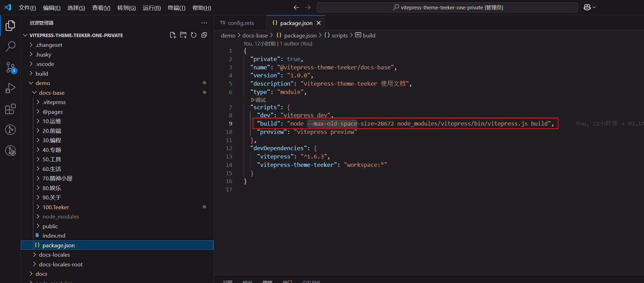Click New File icon in explorer header
Viewport: 644px width, 283px height.
173,35
